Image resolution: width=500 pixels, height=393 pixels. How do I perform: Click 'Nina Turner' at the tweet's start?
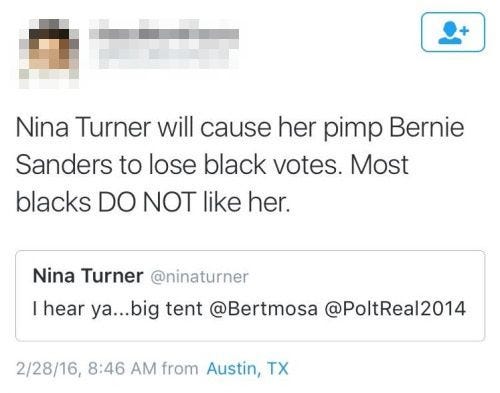tap(83, 127)
